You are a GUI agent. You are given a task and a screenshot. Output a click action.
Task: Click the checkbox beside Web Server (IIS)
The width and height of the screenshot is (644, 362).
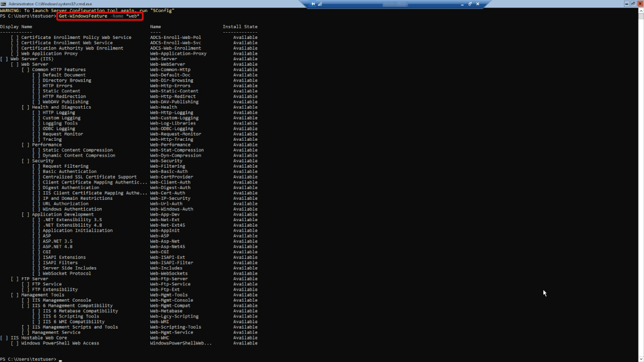point(4,59)
